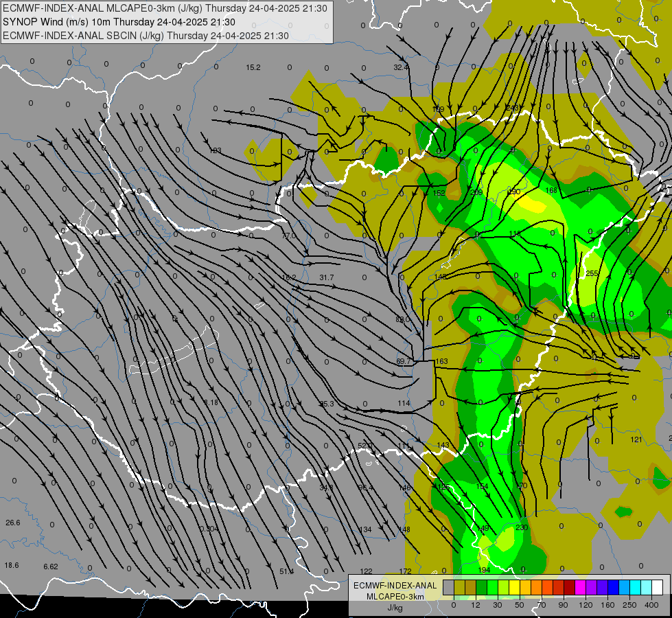Click the map value 172
The image size is (672, 618).
pos(405,571)
